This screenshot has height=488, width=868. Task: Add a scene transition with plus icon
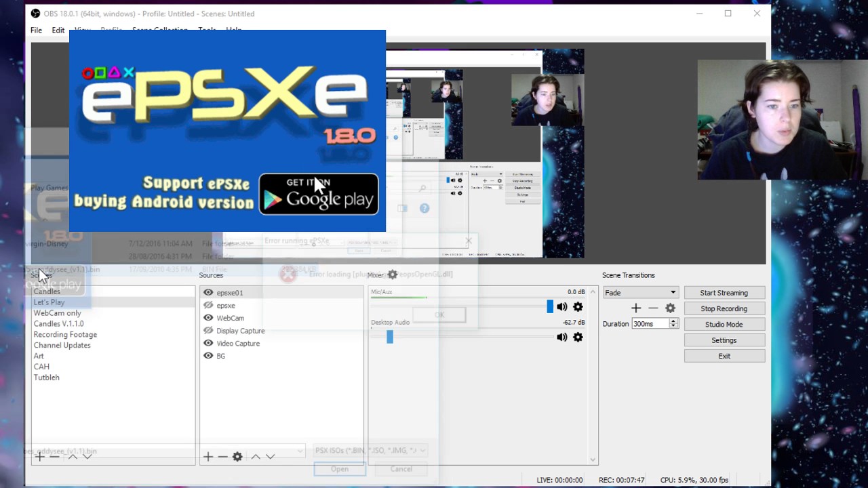(636, 308)
